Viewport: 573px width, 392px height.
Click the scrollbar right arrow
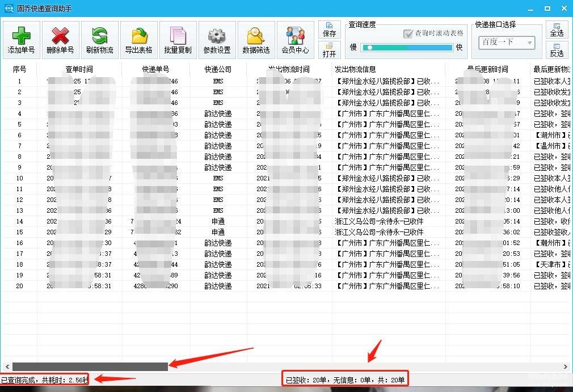tap(565, 366)
